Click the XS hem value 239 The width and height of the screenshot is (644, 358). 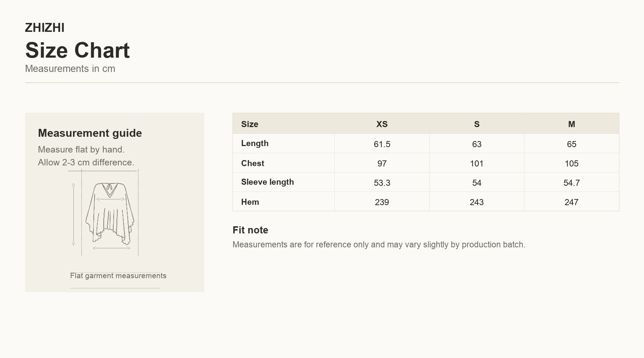pyautogui.click(x=382, y=202)
